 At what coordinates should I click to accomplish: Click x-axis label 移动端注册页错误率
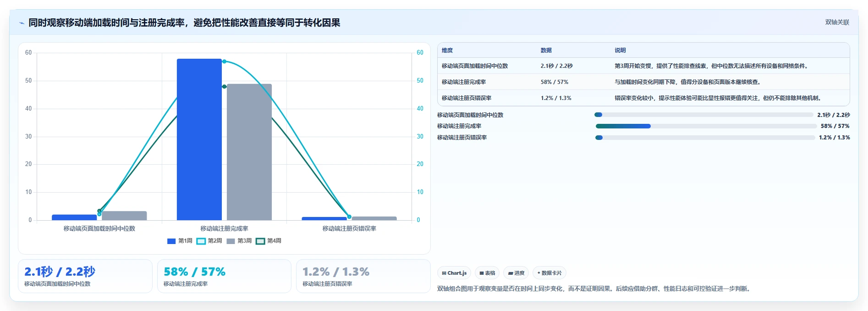[349, 228]
